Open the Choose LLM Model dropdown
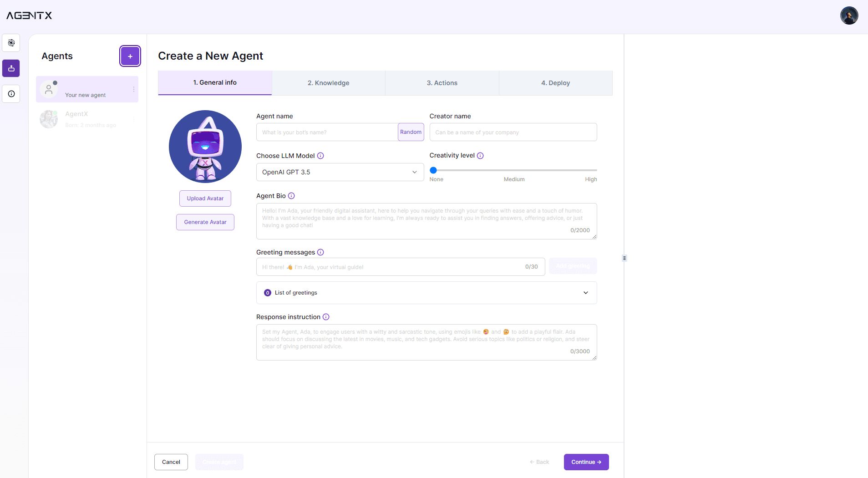This screenshot has width=868, height=478. pyautogui.click(x=340, y=172)
